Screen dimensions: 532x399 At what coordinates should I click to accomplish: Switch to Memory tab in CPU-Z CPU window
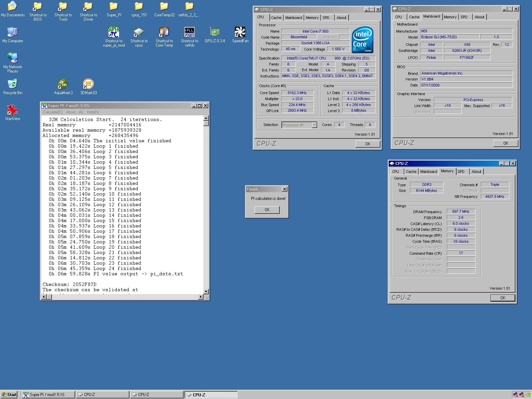pos(312,18)
